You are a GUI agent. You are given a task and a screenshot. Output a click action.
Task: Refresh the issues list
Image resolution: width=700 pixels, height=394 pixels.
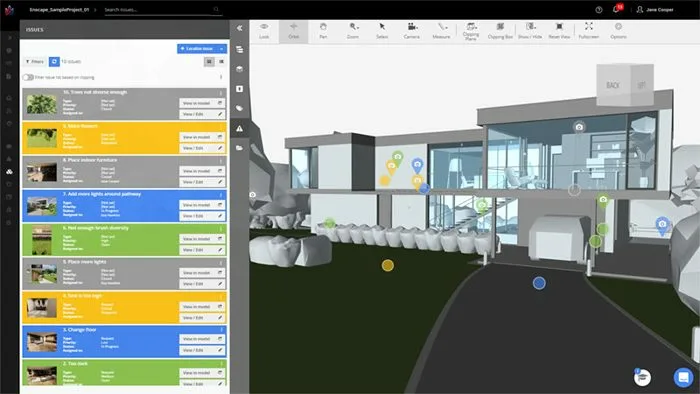(54, 62)
